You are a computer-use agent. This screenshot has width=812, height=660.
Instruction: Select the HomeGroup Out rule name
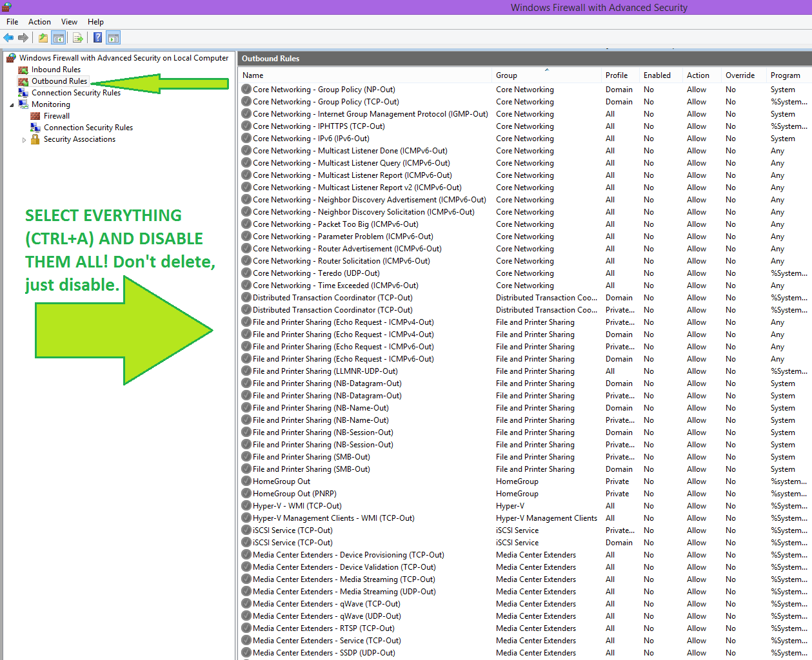[x=281, y=481]
